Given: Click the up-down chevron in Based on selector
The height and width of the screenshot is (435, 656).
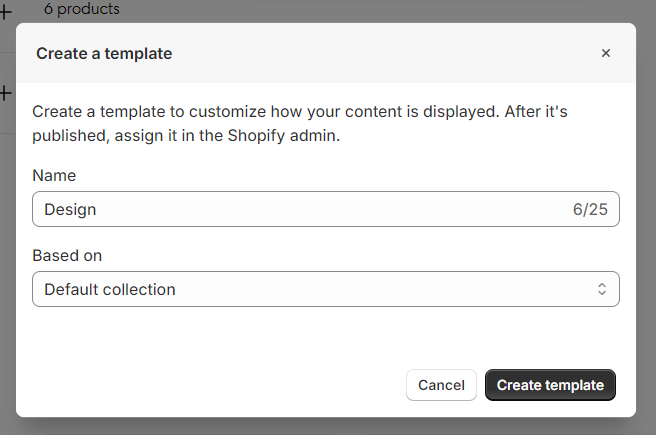Looking at the screenshot, I should pyautogui.click(x=602, y=289).
